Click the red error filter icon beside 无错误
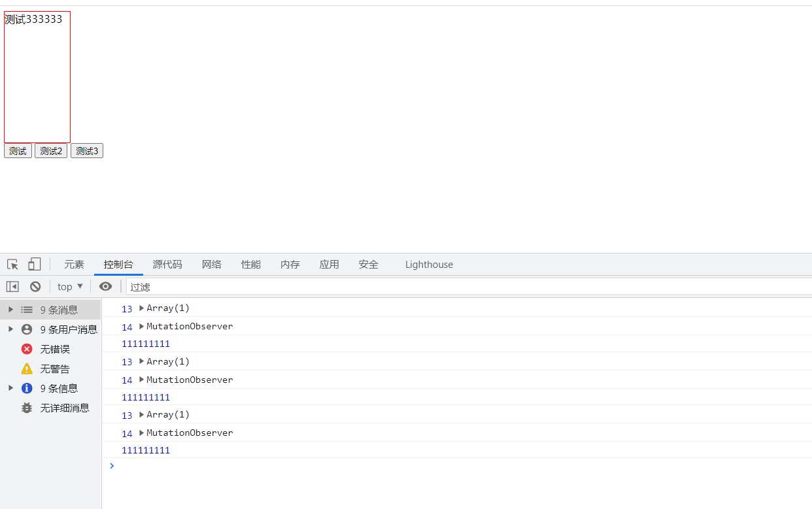This screenshot has width=812, height=509. click(x=26, y=349)
